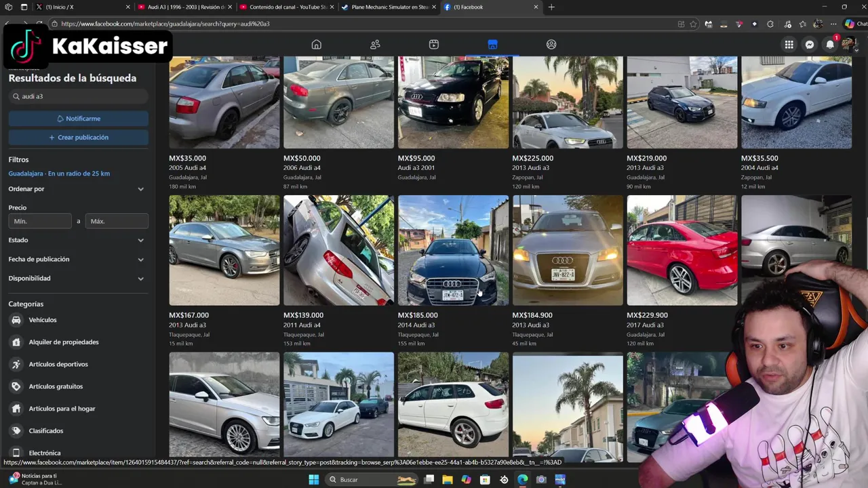Open the Vehículos category link
The image size is (868, 488).
(x=43, y=320)
